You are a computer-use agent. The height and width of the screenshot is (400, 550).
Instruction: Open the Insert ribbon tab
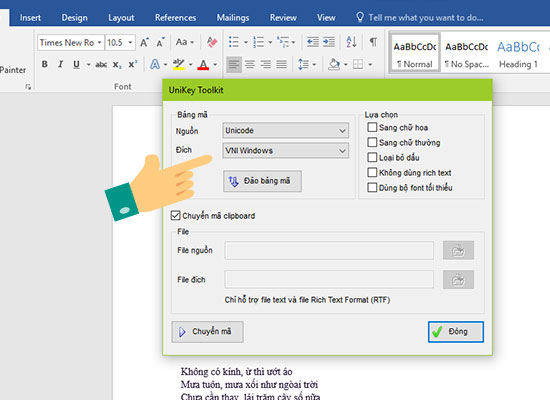pyautogui.click(x=30, y=18)
